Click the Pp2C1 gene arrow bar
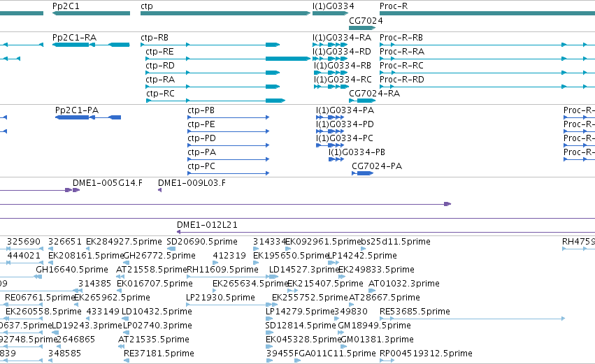Screen dimensions: 595x364 coord(91,13)
